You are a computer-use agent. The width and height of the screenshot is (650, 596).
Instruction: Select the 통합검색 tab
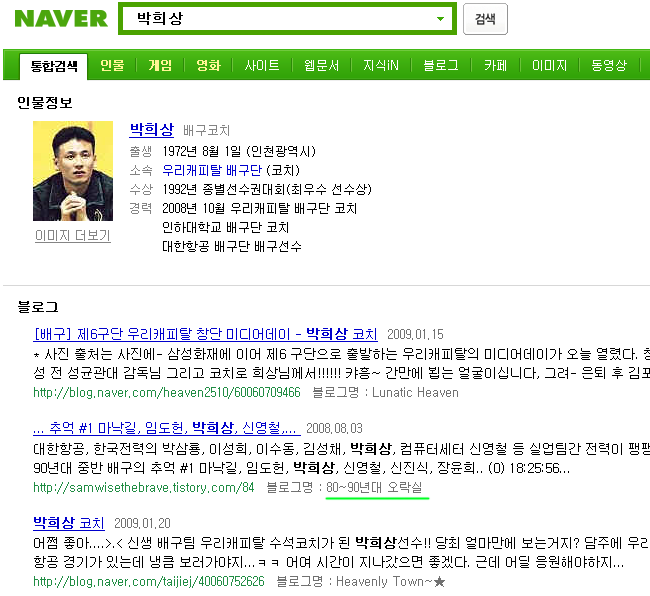pyautogui.click(x=54, y=66)
